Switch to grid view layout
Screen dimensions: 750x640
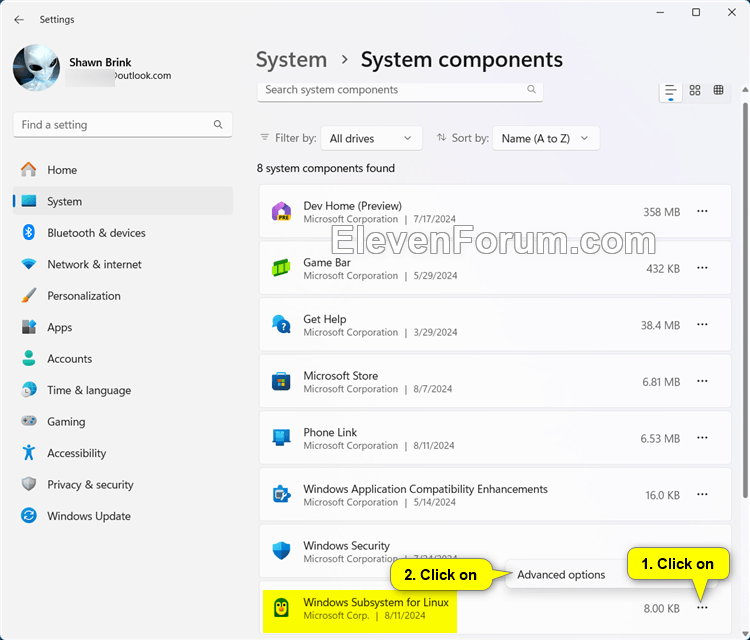click(695, 90)
